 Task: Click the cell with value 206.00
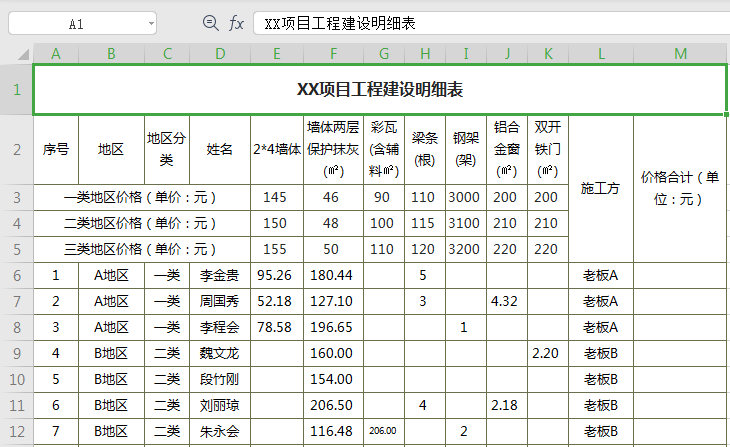pyautogui.click(x=384, y=431)
